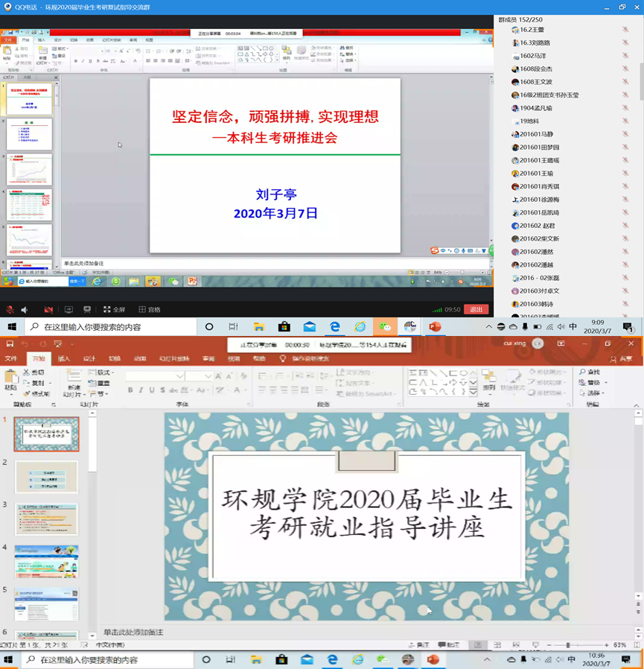Open the 文件 menu in lower PowerPoint
This screenshot has height=669, width=644.
pyautogui.click(x=11, y=358)
